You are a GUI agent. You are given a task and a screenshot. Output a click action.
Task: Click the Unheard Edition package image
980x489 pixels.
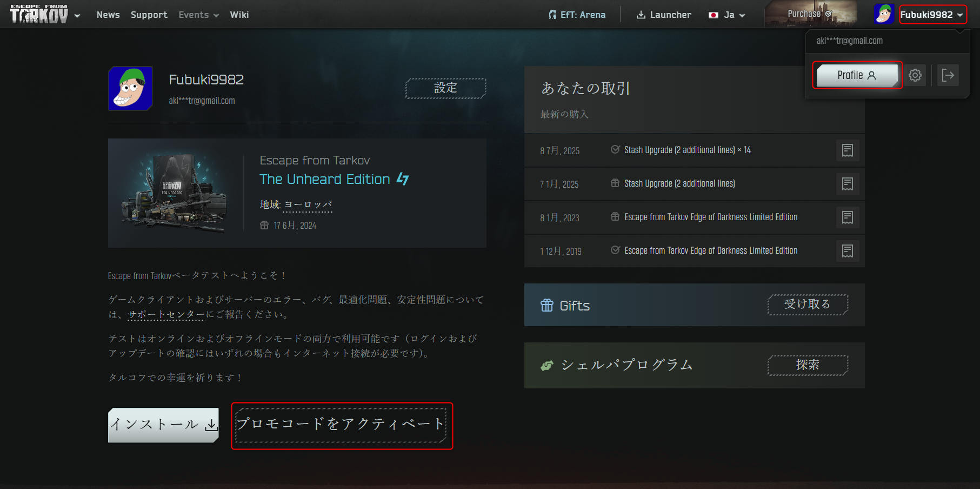175,193
